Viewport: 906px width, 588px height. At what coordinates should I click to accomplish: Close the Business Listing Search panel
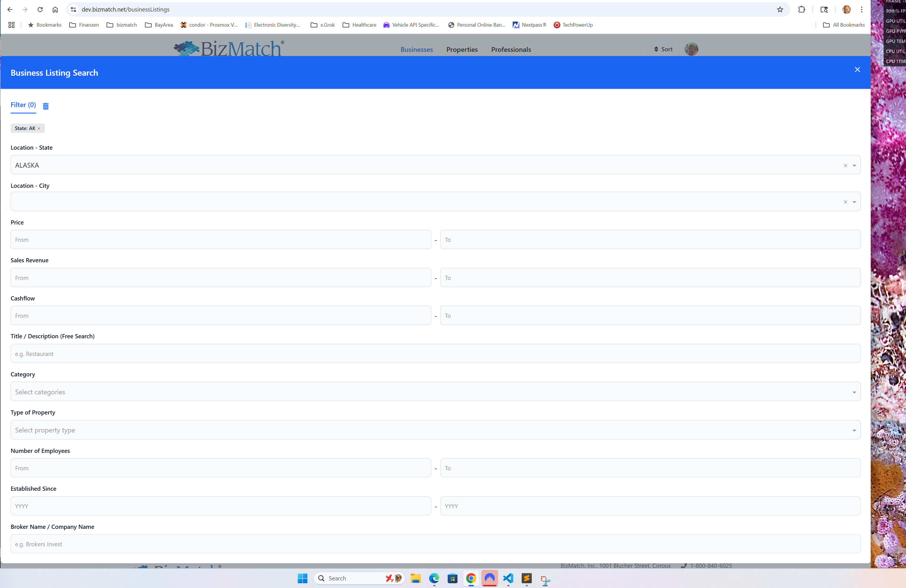(x=857, y=70)
